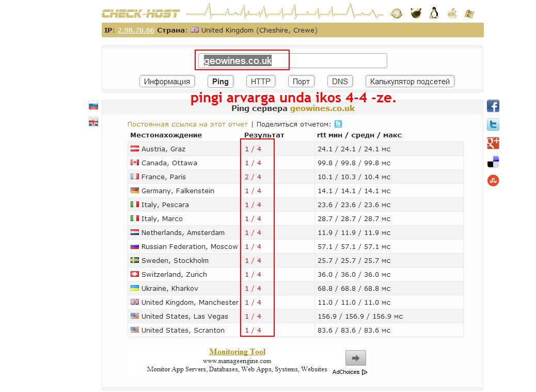Click the Netherlands, Amsterdam row label
Screen dimensions: 536x392
coord(183,233)
